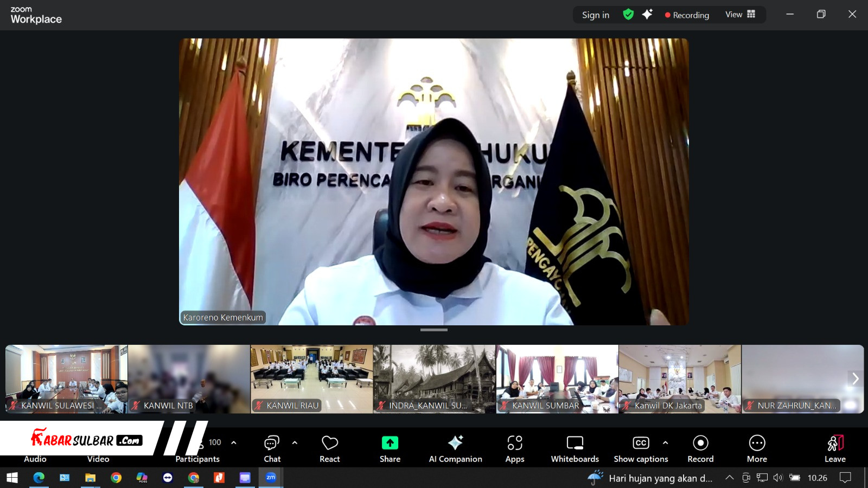Screen dimensions: 868x488
Task: Expand the Chat options caret
Action: (295, 442)
